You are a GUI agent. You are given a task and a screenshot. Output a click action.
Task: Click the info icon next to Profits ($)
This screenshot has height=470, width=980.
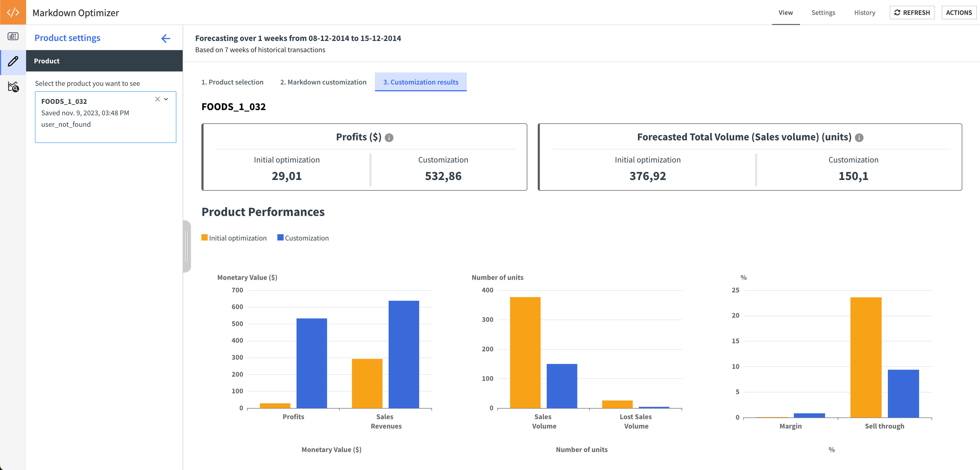click(389, 138)
